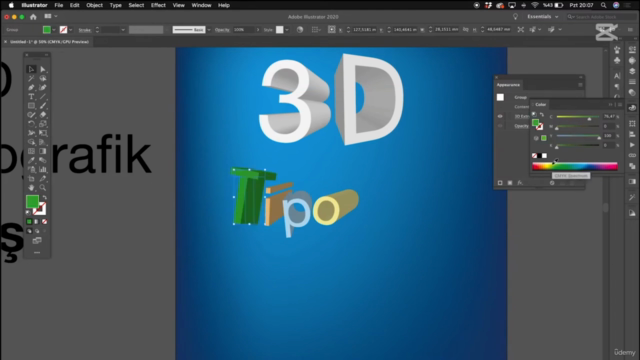
Task: Choose the Line Segment tool
Action: [x=42, y=97]
